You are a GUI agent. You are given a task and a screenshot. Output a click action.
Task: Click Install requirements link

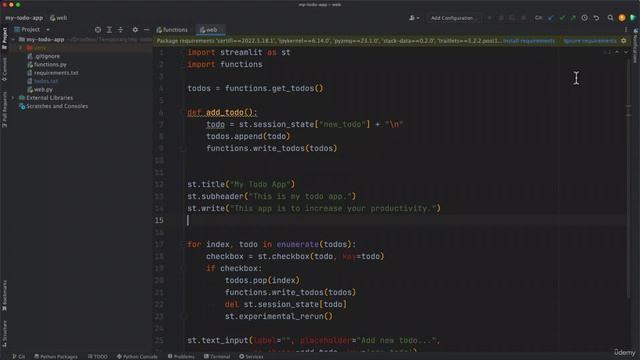(x=529, y=41)
